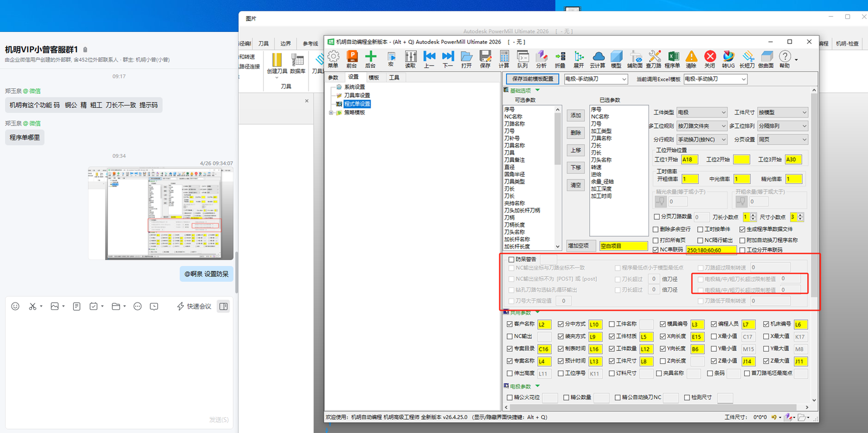
Task: Toggle the 分页刀路数量 checkbox
Action: 656,217
